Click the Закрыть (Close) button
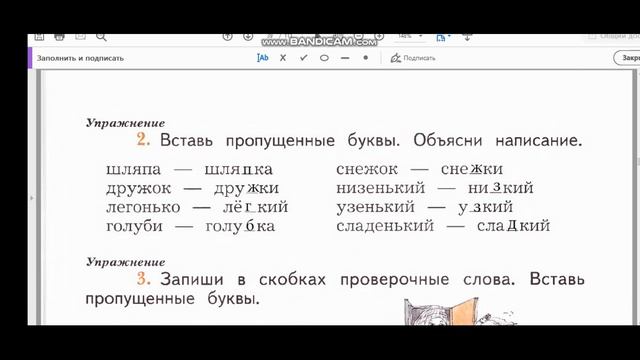This screenshot has height=360, width=640. pyautogui.click(x=627, y=58)
